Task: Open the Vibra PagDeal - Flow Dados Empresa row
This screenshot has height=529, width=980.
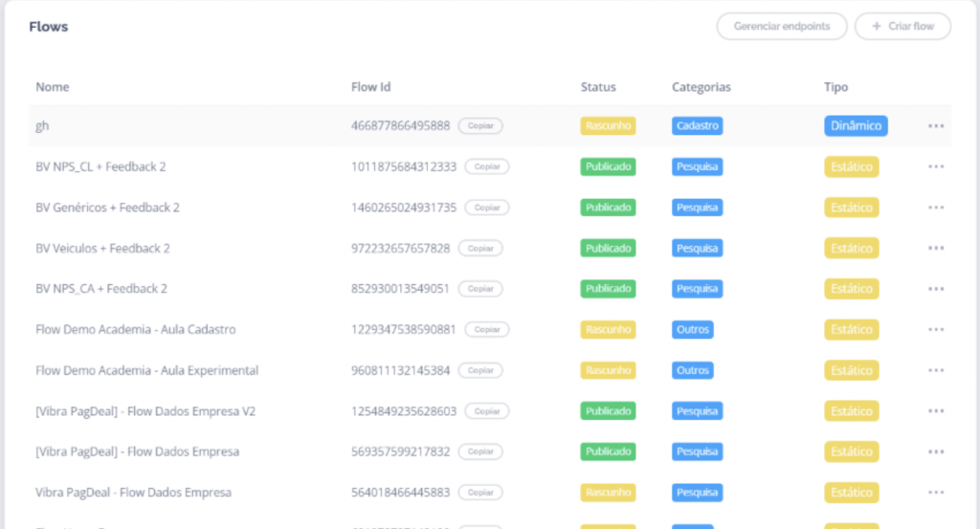Action: click(x=133, y=493)
